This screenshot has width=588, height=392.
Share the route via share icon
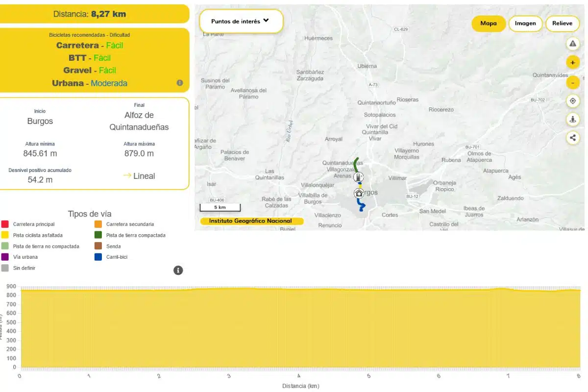click(x=572, y=138)
